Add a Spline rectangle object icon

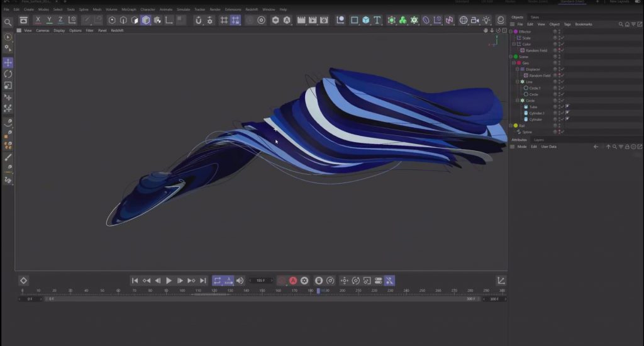tap(354, 20)
